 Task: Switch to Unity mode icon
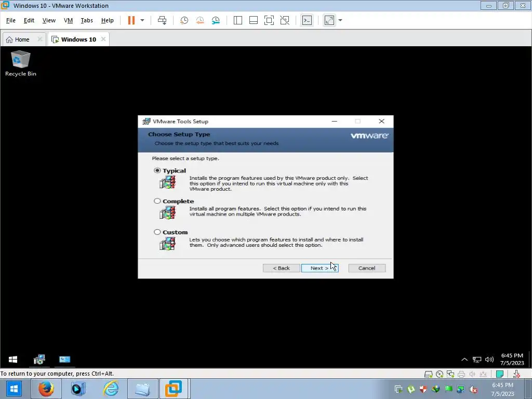[x=285, y=20]
